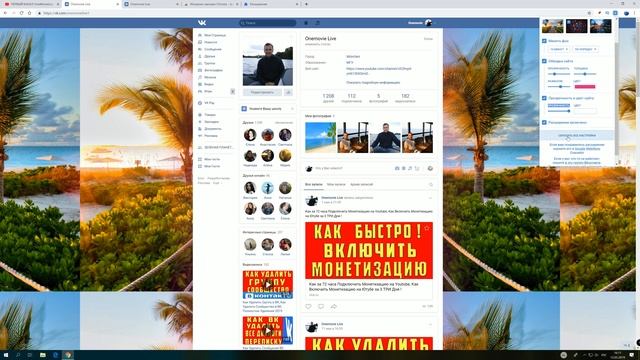Viewport: 640px width, 360px height.
Task: Switch to the first browser tab with the YouTube icon
Action: (30, 4)
